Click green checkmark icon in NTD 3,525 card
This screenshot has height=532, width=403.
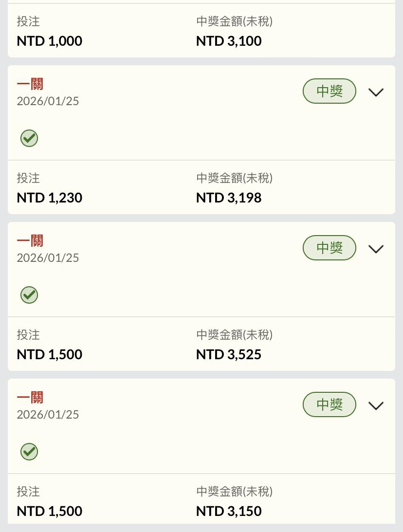tap(29, 295)
